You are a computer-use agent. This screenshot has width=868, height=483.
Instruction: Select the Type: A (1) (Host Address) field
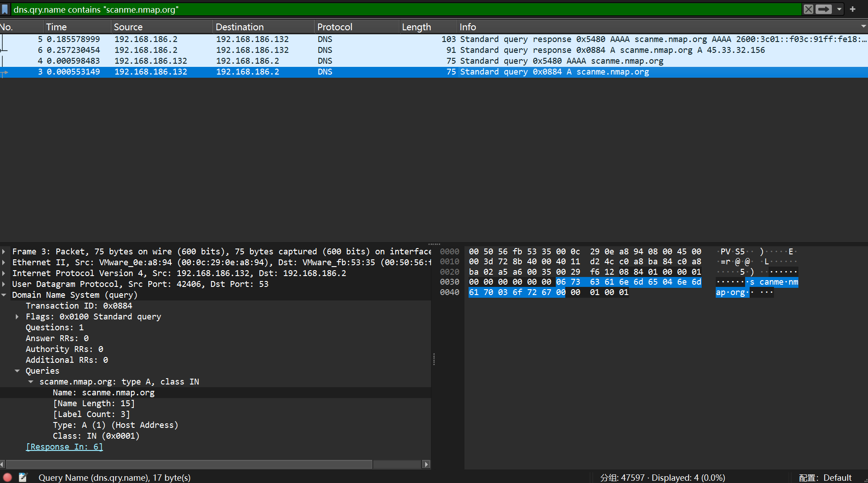(115, 425)
